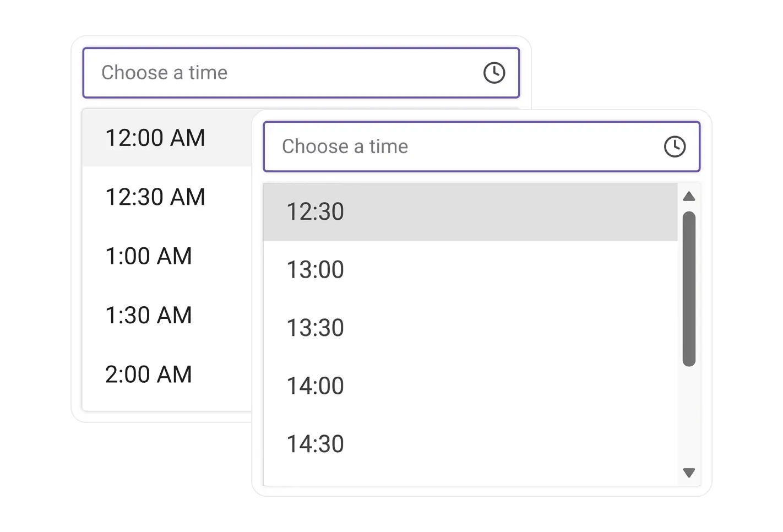Select 12:00 AM from the left list
The width and height of the screenshot is (783, 532).
pyautogui.click(x=155, y=138)
